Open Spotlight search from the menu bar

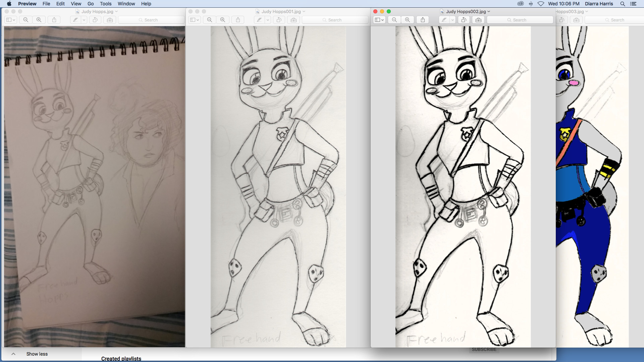(623, 4)
